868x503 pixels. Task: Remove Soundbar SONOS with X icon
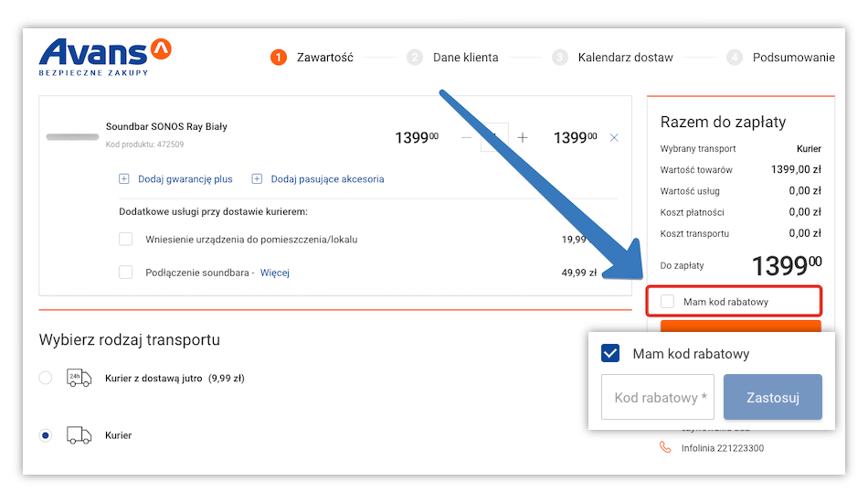[614, 137]
